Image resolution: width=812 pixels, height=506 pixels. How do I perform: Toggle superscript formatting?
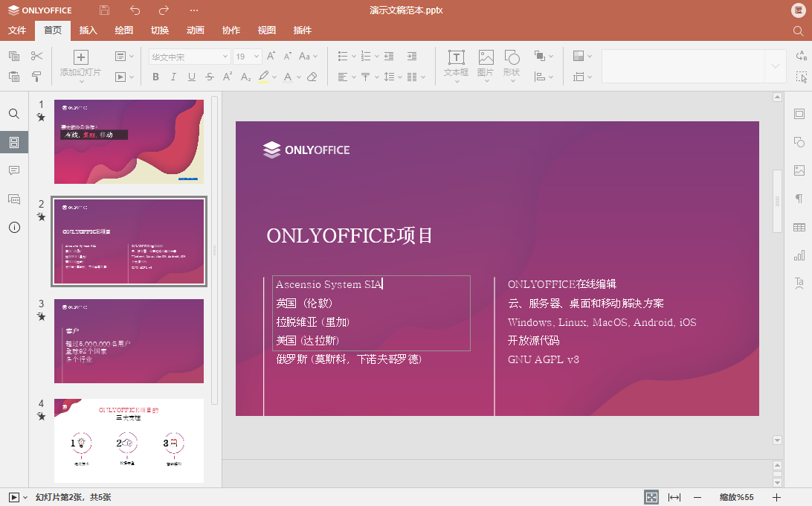click(228, 77)
